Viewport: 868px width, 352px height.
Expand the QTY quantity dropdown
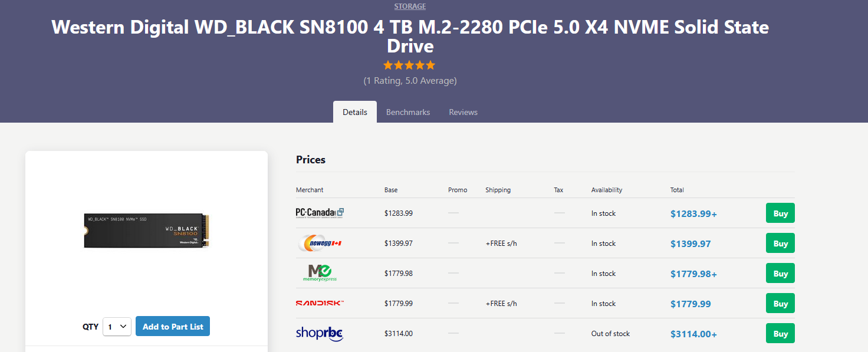coord(117,327)
